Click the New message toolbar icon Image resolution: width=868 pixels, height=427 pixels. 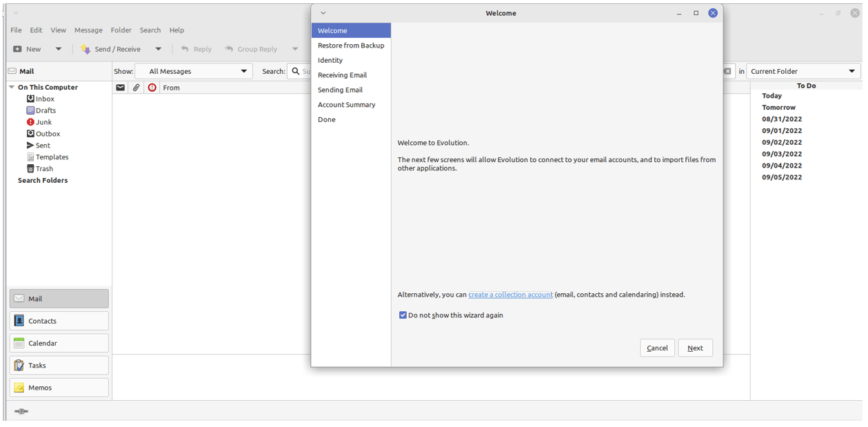point(18,49)
